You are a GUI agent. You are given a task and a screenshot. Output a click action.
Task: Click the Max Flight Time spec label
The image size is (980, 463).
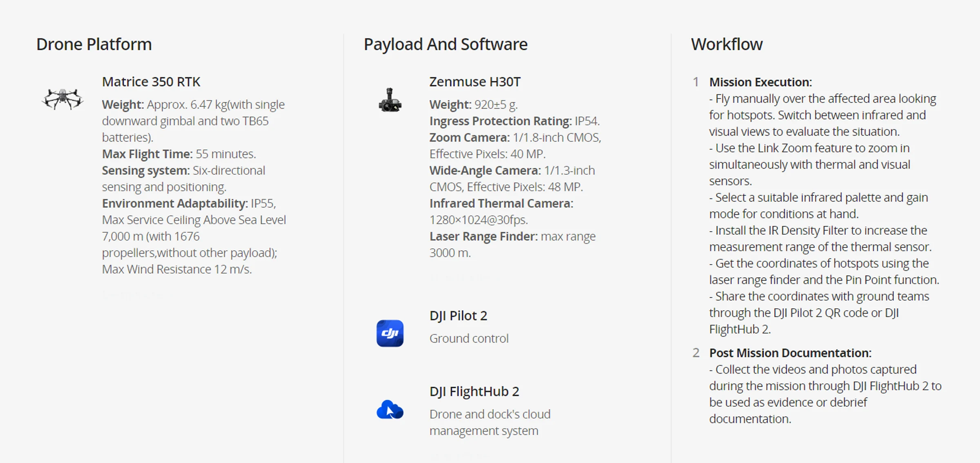coord(147,154)
